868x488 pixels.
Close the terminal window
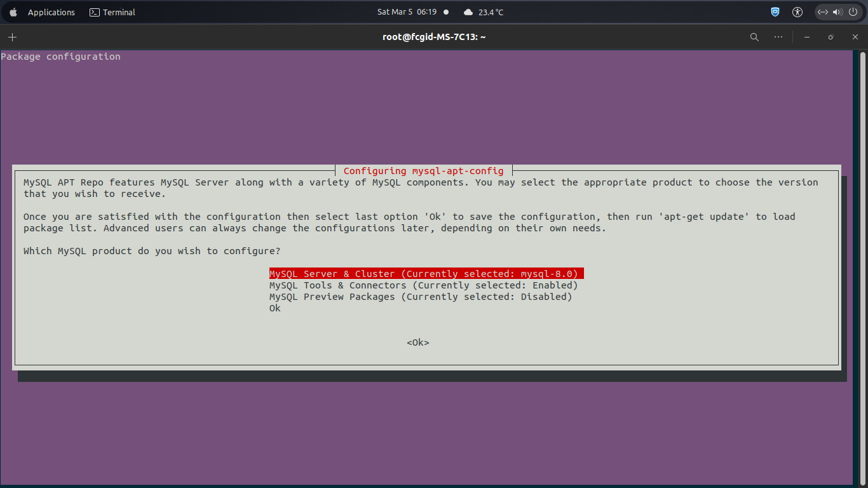(854, 37)
